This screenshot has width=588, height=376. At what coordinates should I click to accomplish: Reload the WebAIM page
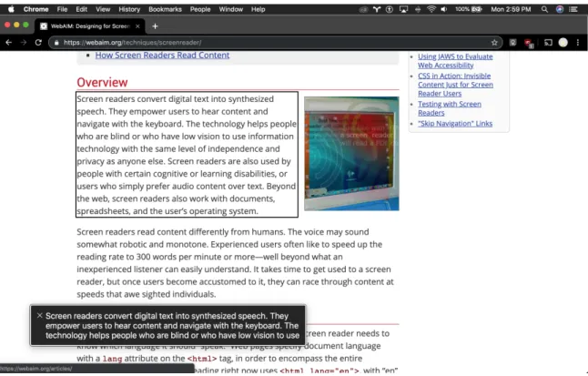(x=38, y=43)
